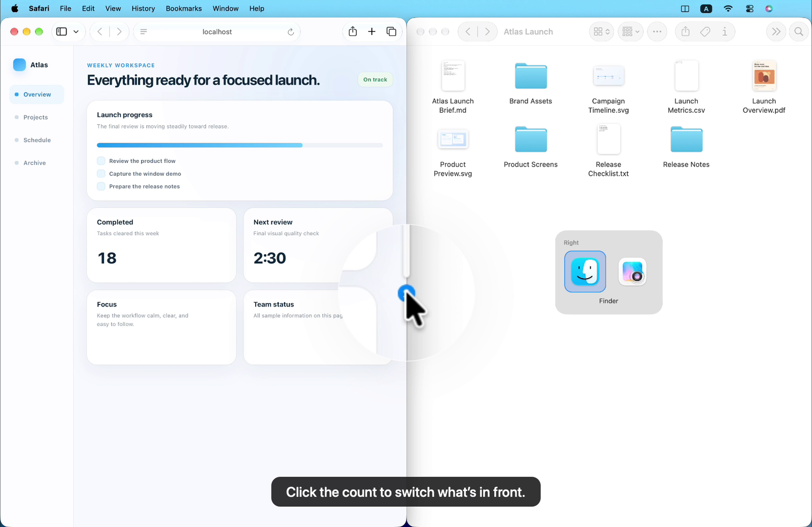812x527 pixels.
Task: Click the Launch progress bar
Action: (x=240, y=145)
